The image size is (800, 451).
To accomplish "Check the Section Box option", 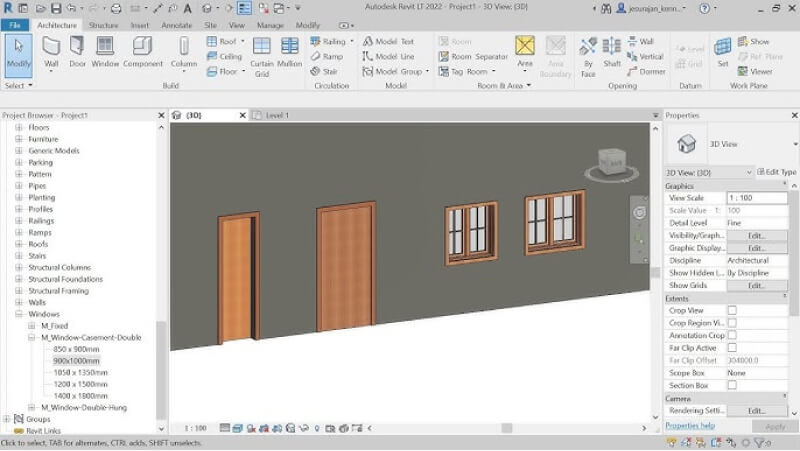I will click(x=732, y=385).
